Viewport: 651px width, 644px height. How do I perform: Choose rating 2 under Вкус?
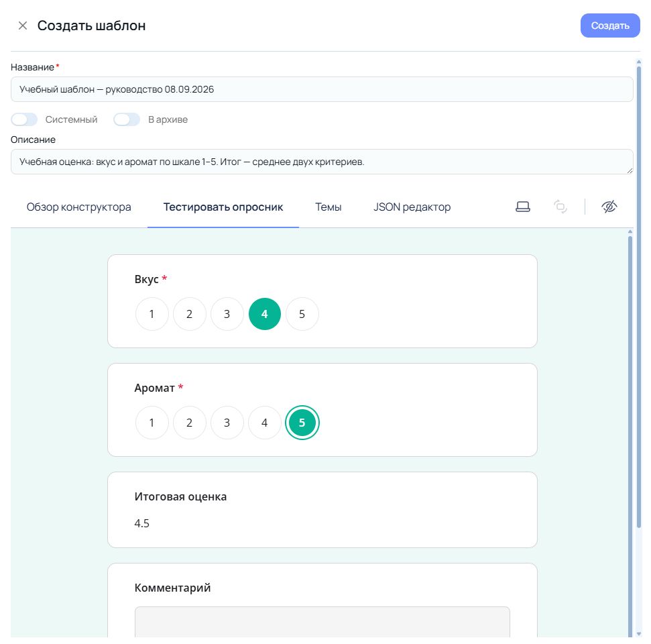tap(189, 314)
